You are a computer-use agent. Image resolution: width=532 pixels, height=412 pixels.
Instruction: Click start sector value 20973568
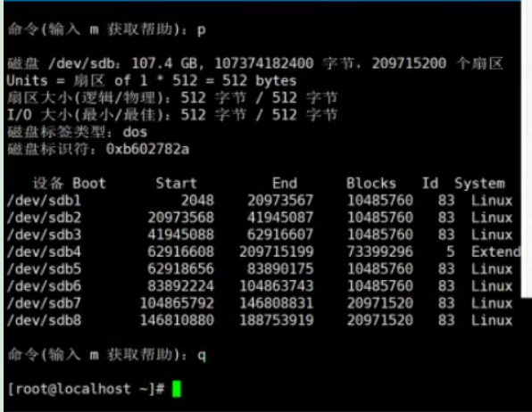pyautogui.click(x=181, y=218)
